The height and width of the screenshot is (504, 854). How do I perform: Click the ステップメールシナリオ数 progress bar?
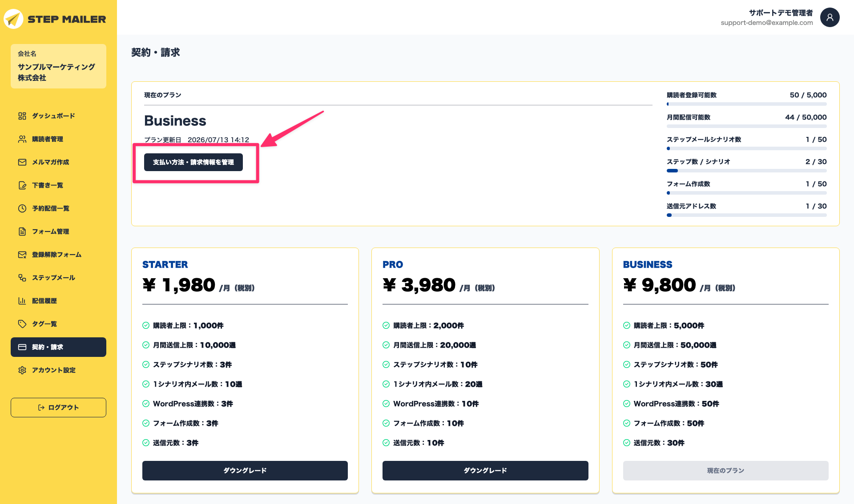(747, 148)
